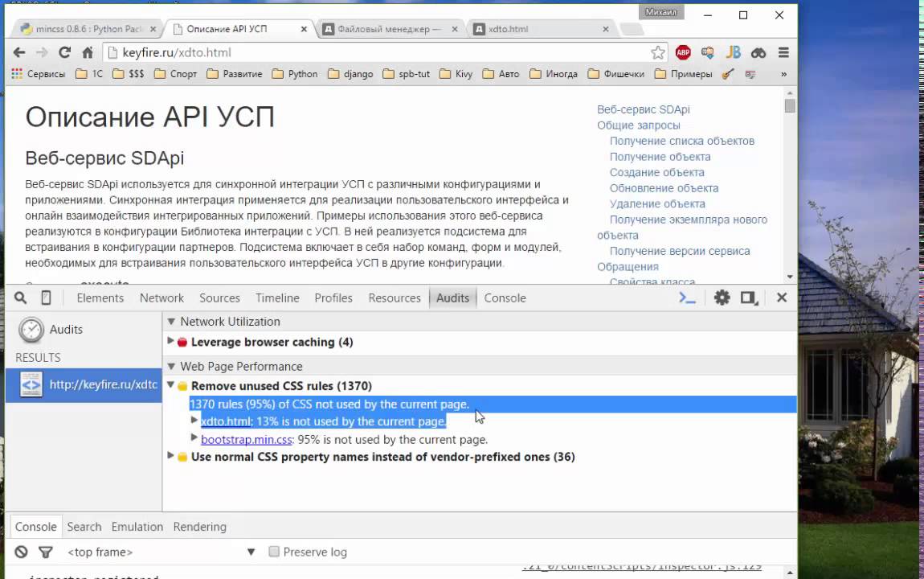The width and height of the screenshot is (924, 579).
Task: Show more bookmarks with the chevron
Action: tap(783, 74)
